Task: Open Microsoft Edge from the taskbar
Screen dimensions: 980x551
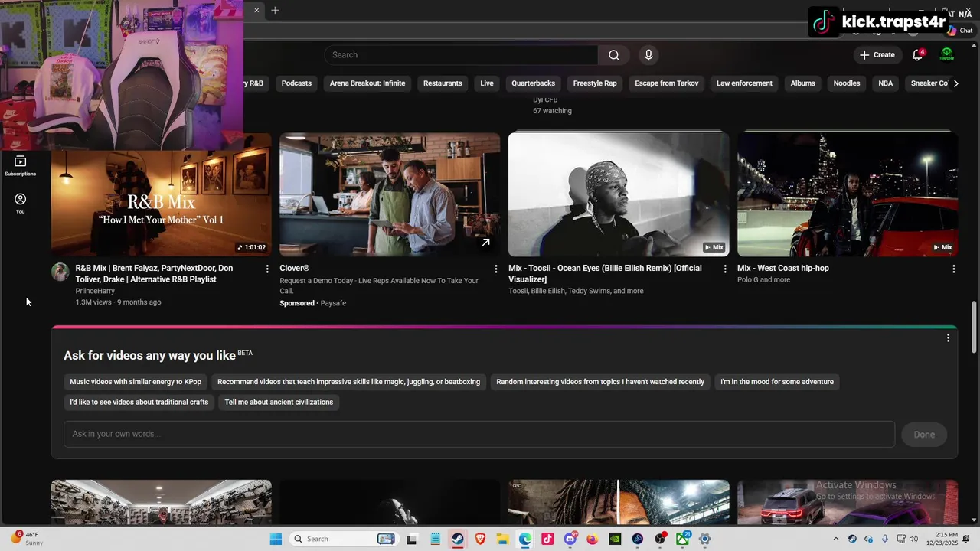Action: pyautogui.click(x=525, y=539)
